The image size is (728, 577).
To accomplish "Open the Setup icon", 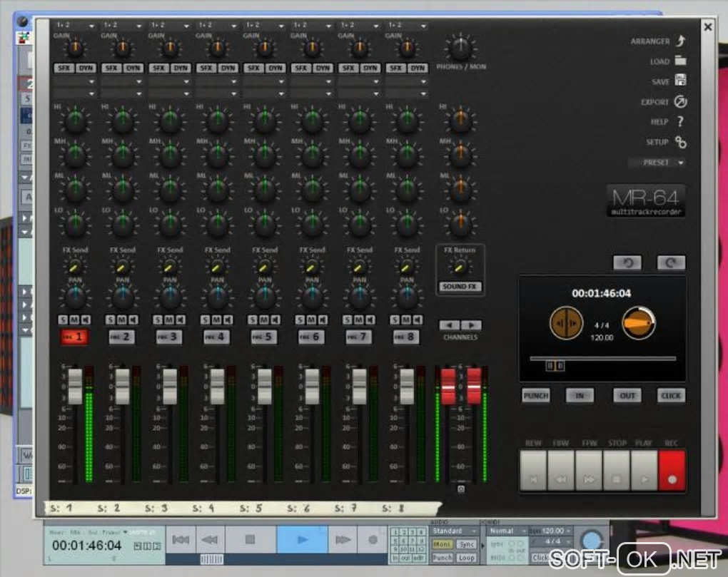I will pos(681,142).
